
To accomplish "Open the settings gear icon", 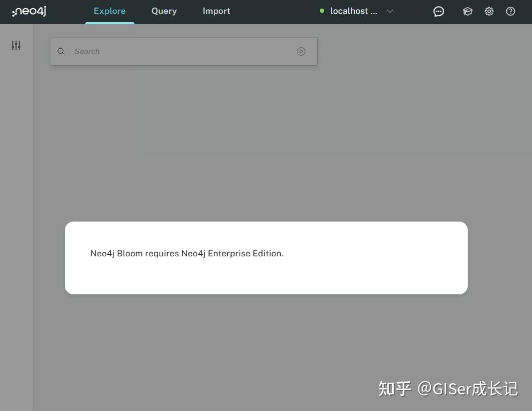I will coord(489,11).
